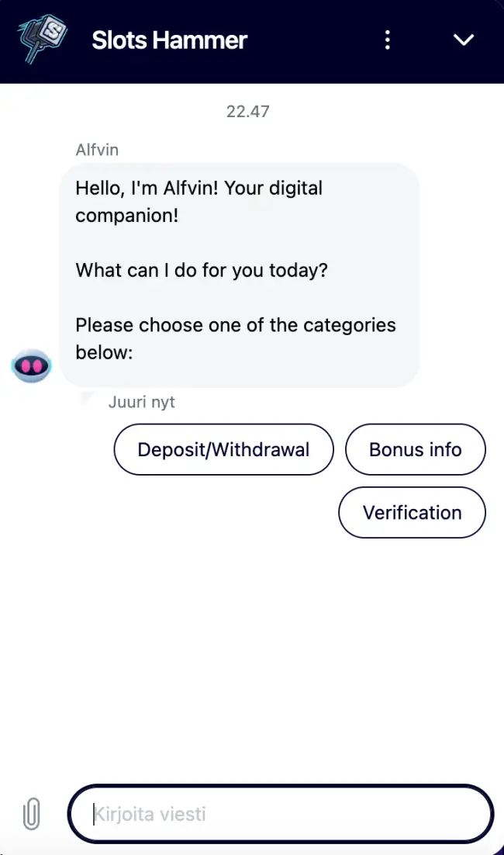Click the 'Juuri nyt' message status
The width and height of the screenshot is (504, 855).
tap(141, 403)
